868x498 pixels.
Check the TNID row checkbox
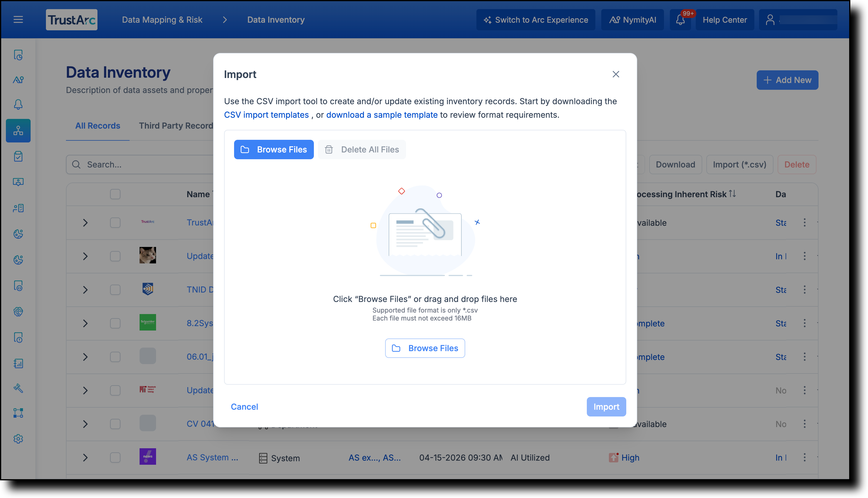coord(115,290)
